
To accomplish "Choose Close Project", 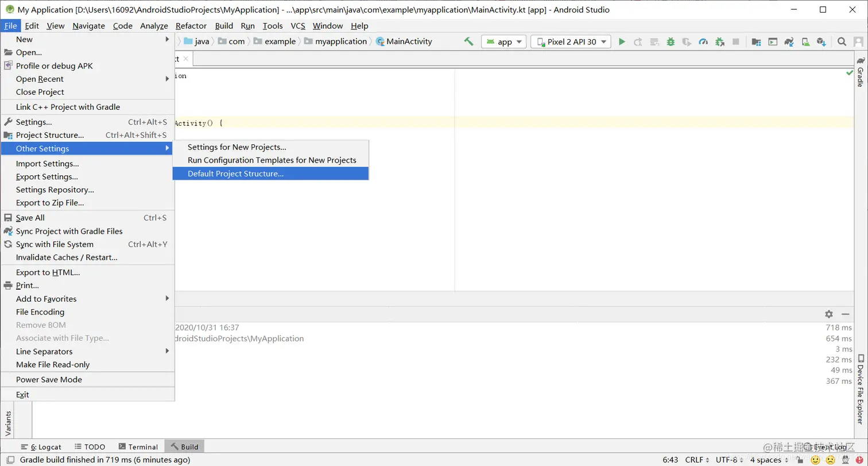I will (87, 92).
